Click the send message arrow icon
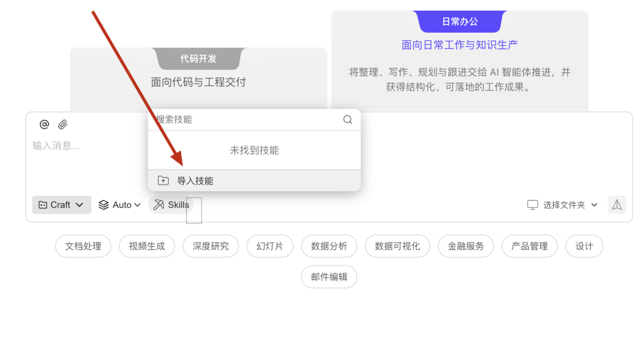Viewport: 644px width, 343px height. (617, 205)
